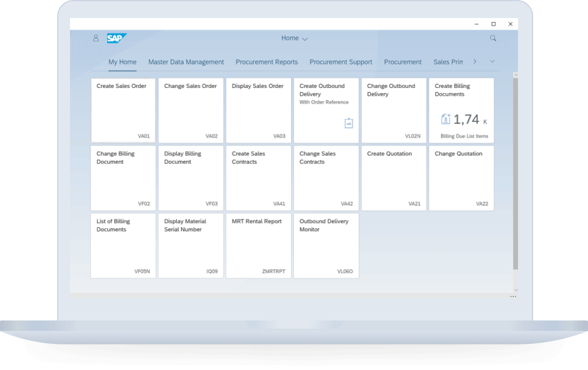Expand hidden tabs with the right chevron
This screenshot has width=588, height=370.
pos(475,61)
